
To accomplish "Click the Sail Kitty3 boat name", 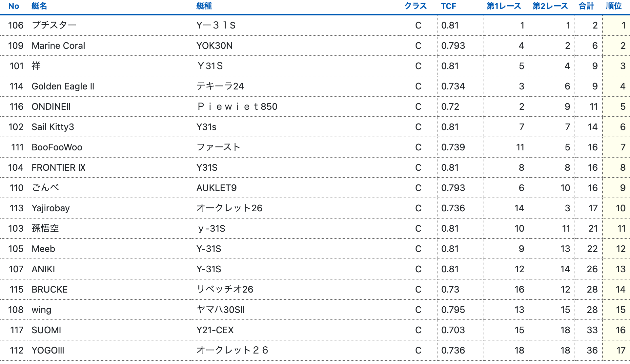I will 53,127.
